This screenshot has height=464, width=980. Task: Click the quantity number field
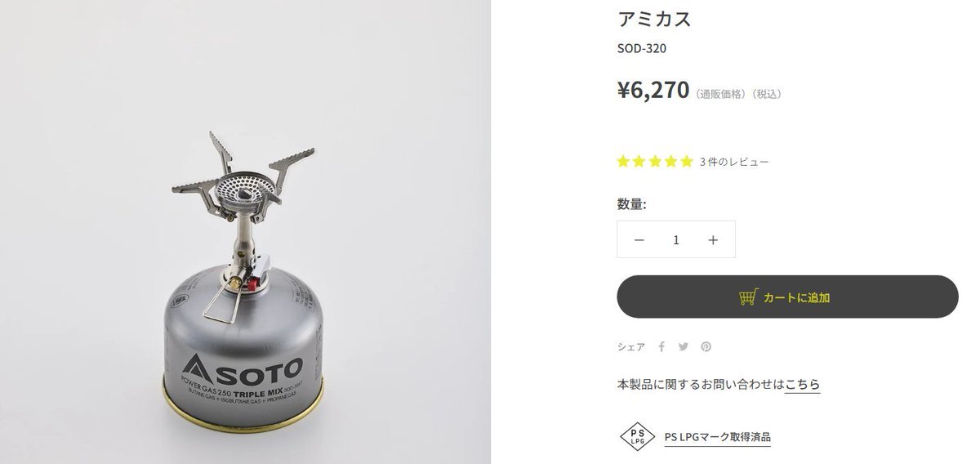coord(676,239)
